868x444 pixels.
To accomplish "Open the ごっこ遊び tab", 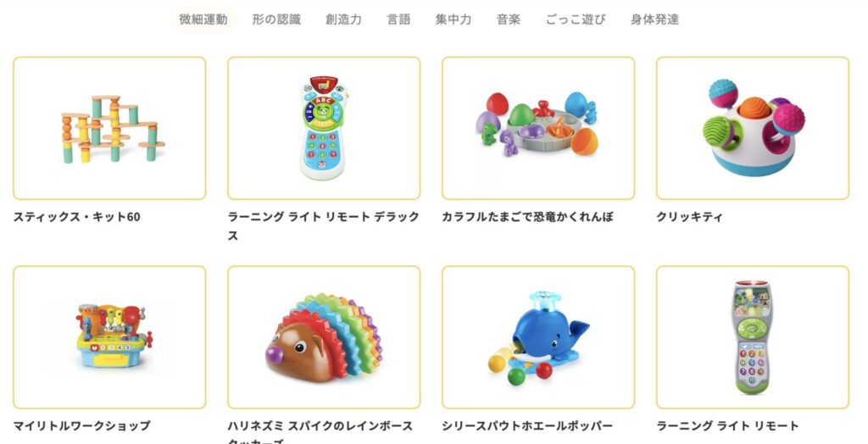I will click(576, 19).
